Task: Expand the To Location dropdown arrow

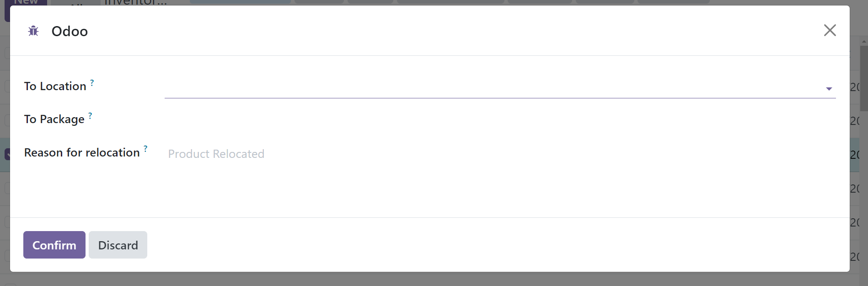Action: click(829, 89)
